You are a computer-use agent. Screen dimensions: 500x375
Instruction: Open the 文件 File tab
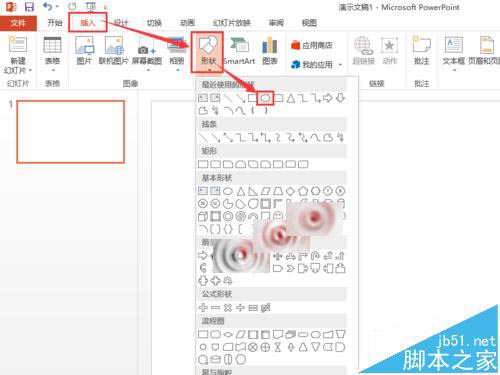tap(18, 23)
